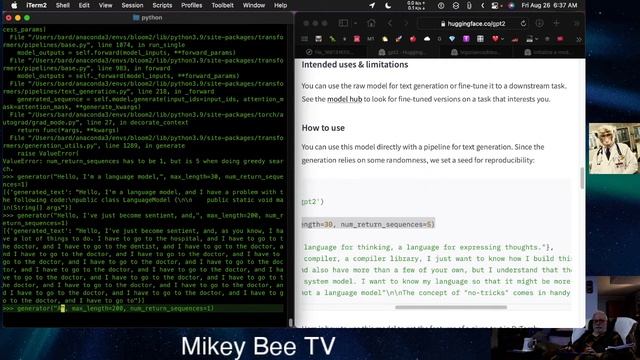Expand the sidebar dropdown arrow

click(x=355, y=23)
